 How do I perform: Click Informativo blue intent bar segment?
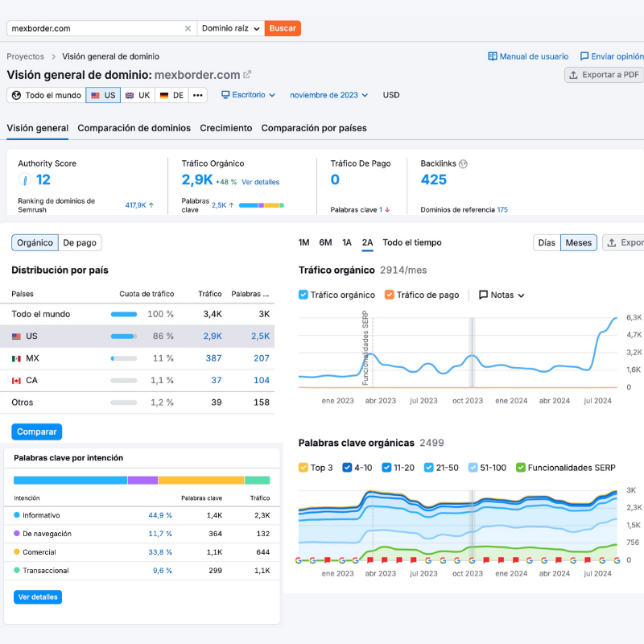tap(70, 480)
